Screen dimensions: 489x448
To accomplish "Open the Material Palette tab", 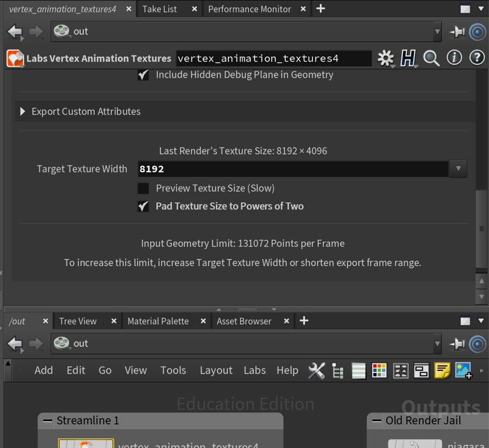I will click(x=158, y=321).
